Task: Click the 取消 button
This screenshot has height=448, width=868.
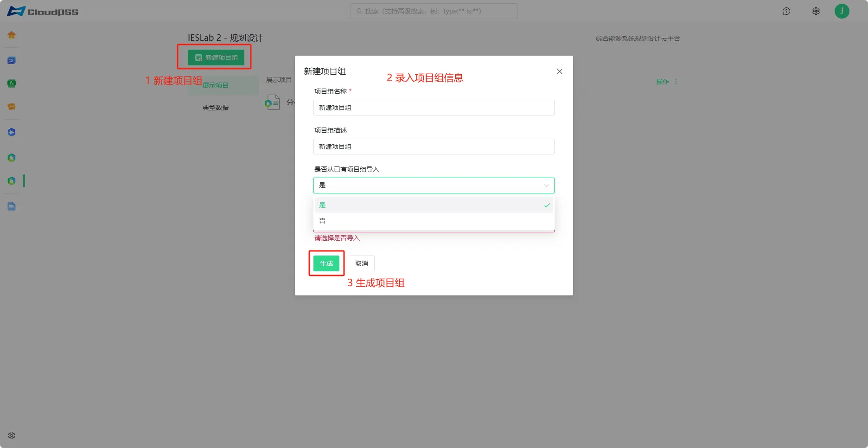Action: pyautogui.click(x=362, y=263)
